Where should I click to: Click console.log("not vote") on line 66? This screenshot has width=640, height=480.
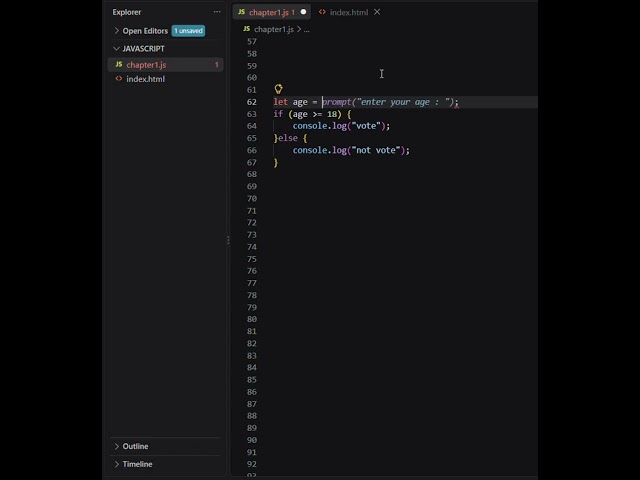pyautogui.click(x=351, y=150)
